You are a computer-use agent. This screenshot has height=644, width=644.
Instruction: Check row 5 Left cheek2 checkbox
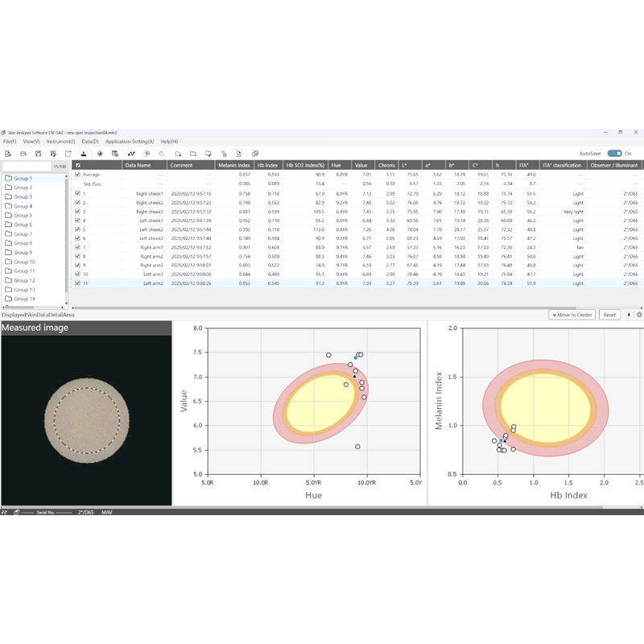point(77,229)
